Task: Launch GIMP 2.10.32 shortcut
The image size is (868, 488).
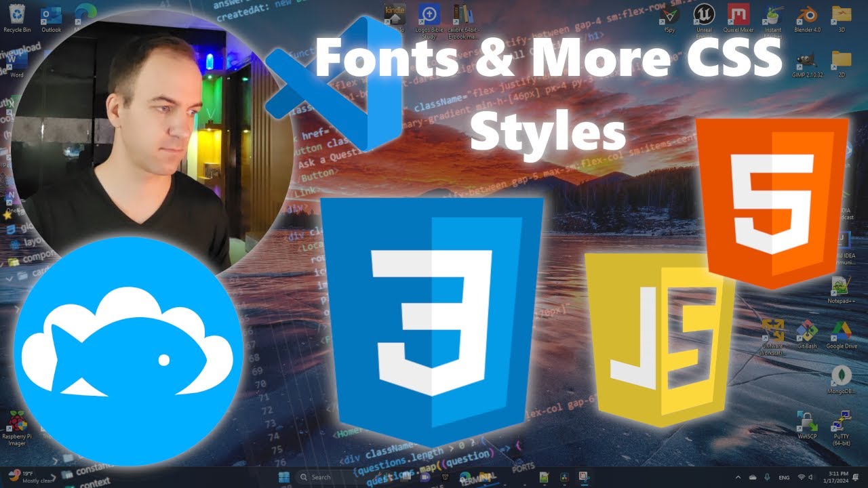Action: [807, 65]
